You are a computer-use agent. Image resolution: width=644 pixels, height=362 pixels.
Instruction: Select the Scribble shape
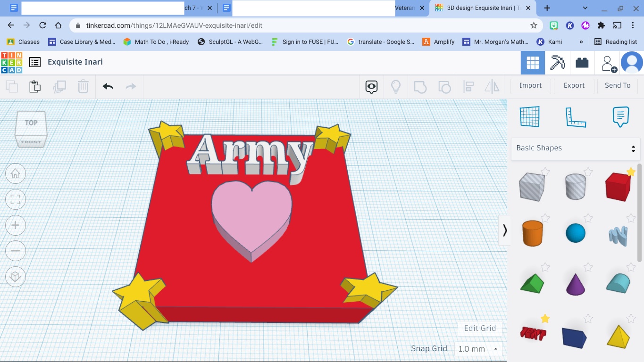pyautogui.click(x=618, y=236)
